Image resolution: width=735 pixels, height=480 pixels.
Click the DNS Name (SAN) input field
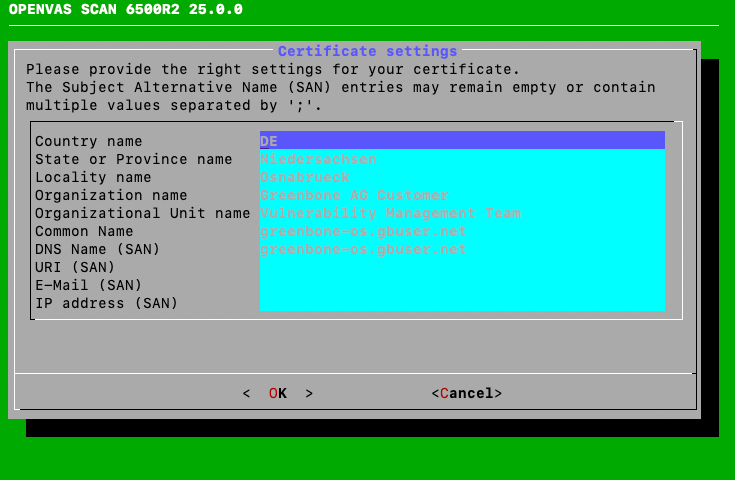[461, 249]
